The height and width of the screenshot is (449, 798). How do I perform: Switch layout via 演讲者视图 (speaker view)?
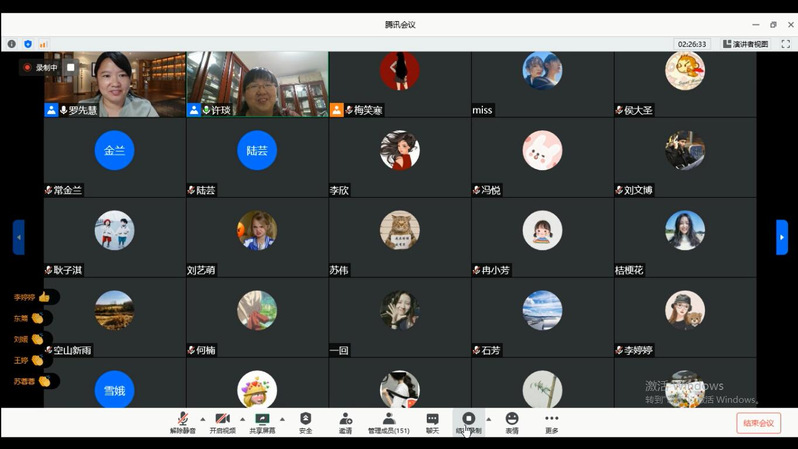745,44
